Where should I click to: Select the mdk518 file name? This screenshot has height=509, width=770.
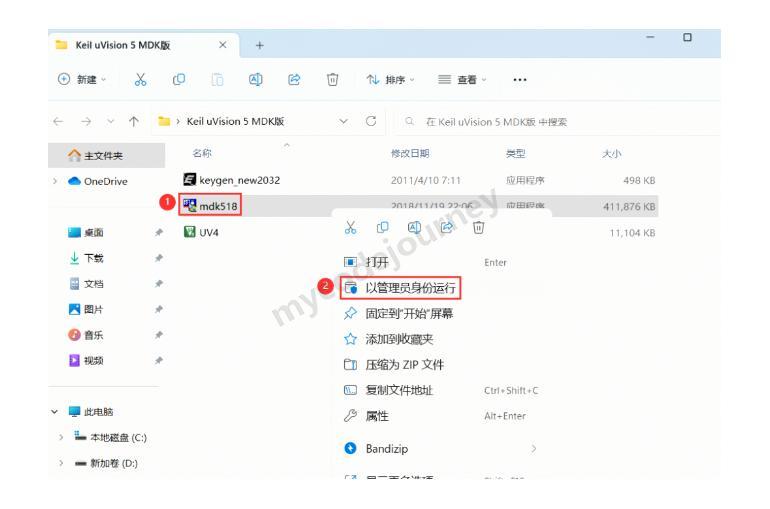[x=218, y=206]
